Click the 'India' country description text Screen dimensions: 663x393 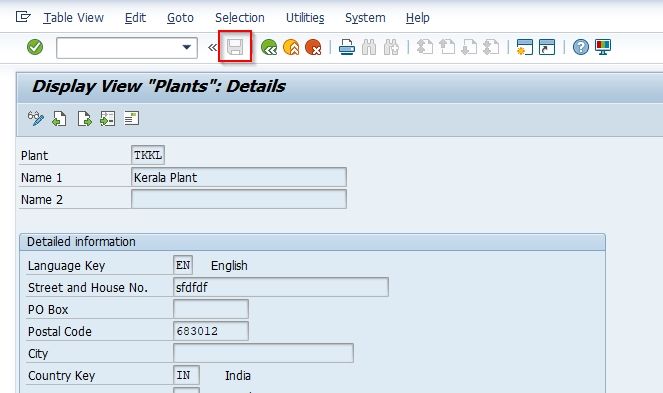tap(238, 376)
